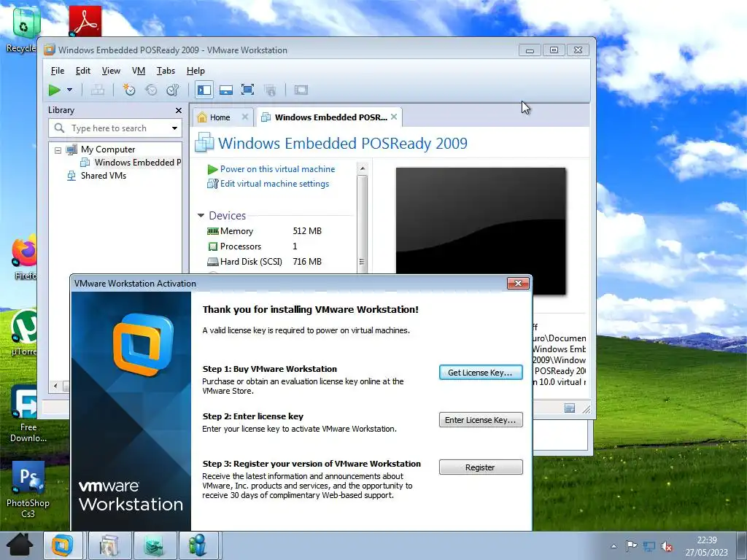Toggle the thumbnail bar toolbar icon
Image resolution: width=747 pixels, height=560 pixels.
pos(226,90)
